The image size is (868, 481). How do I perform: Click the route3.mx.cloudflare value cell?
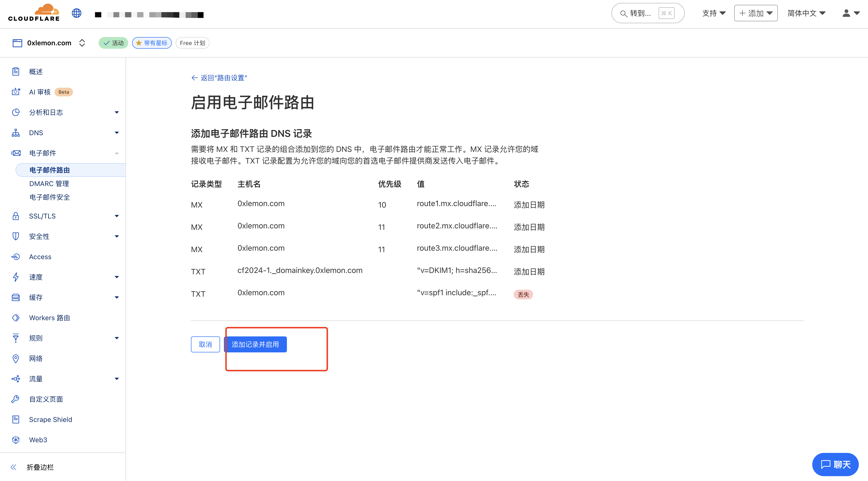(457, 248)
